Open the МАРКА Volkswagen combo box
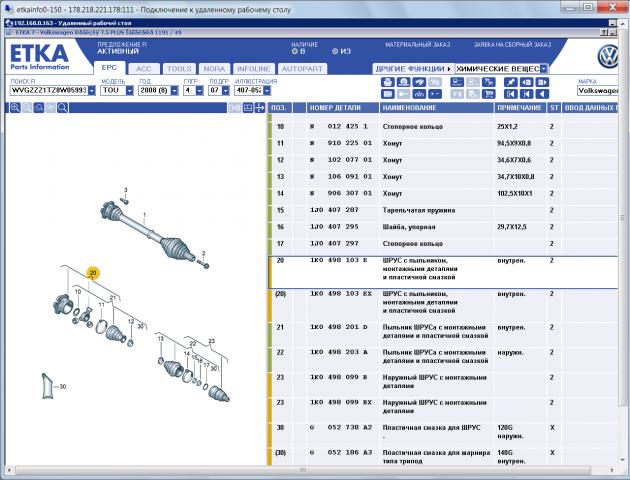 [597, 90]
